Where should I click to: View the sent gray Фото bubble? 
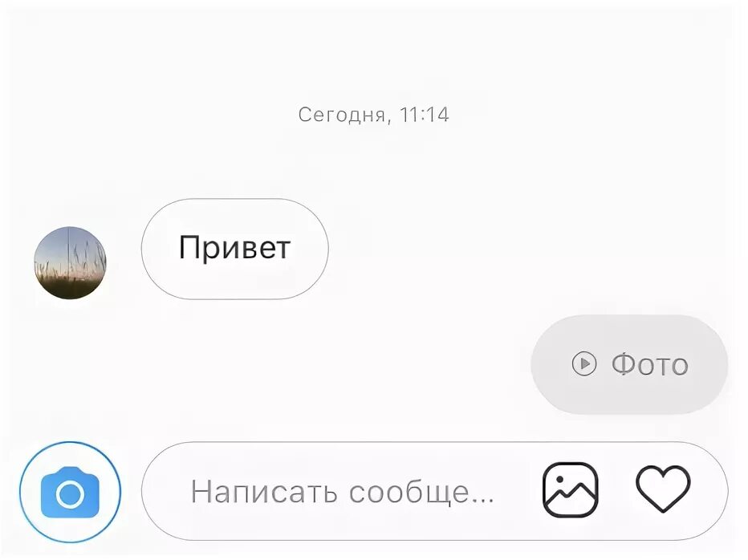[x=629, y=364]
